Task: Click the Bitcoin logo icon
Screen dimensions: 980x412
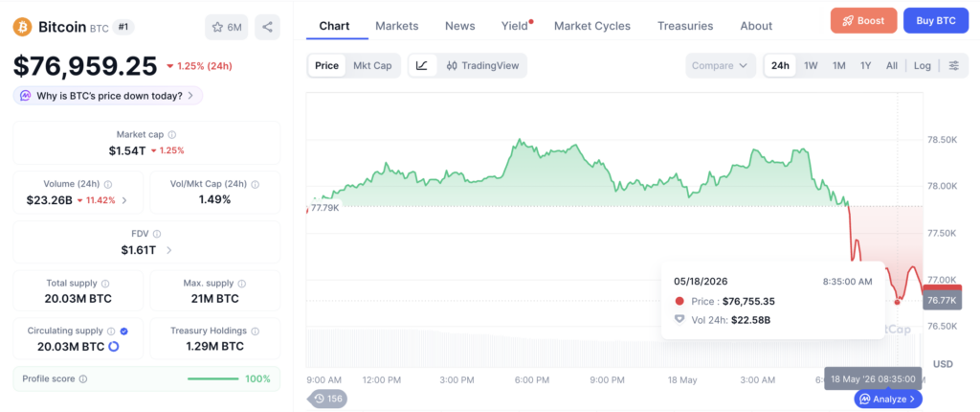Action: (x=23, y=27)
